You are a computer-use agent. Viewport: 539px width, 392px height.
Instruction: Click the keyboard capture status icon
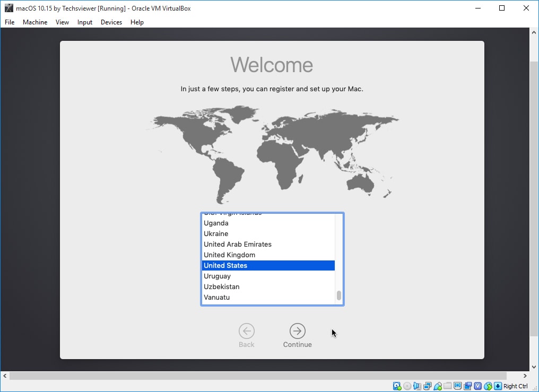(x=498, y=386)
